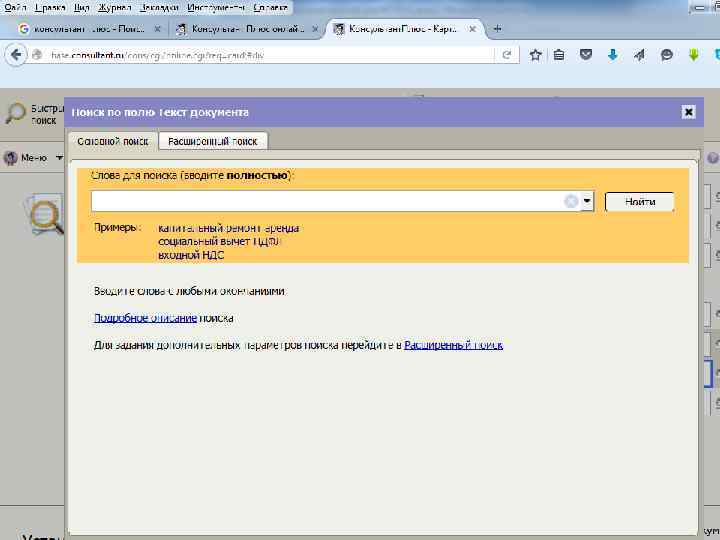Open the bookmarks list clipboard icon
This screenshot has width=720, height=540.
click(559, 55)
